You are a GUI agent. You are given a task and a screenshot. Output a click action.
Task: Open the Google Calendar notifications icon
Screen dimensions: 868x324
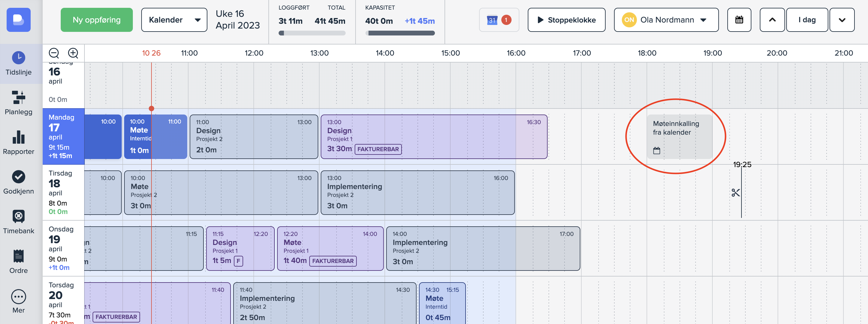pos(499,20)
